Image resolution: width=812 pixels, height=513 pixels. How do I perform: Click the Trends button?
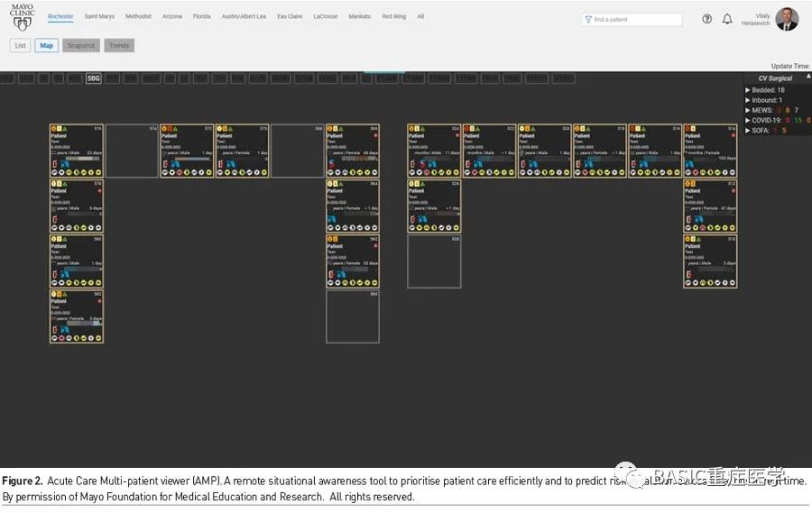click(119, 45)
